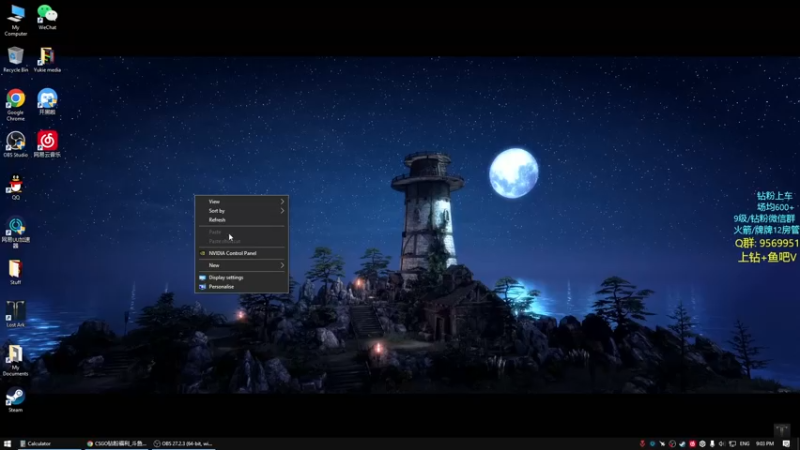Open the volume speaker tray icon

pyautogui.click(x=722, y=444)
